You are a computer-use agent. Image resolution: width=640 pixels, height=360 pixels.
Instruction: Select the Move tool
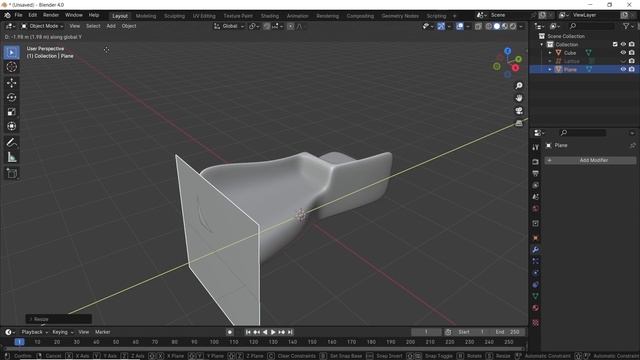[x=11, y=83]
